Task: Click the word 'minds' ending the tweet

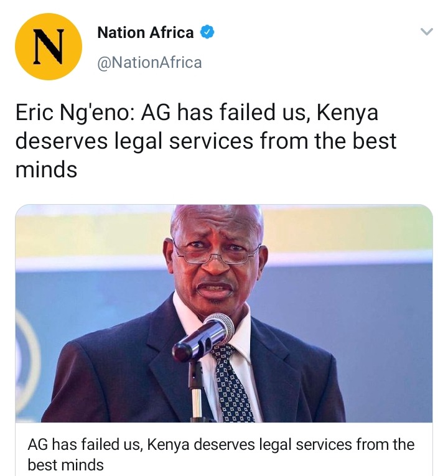Action: click(x=46, y=169)
